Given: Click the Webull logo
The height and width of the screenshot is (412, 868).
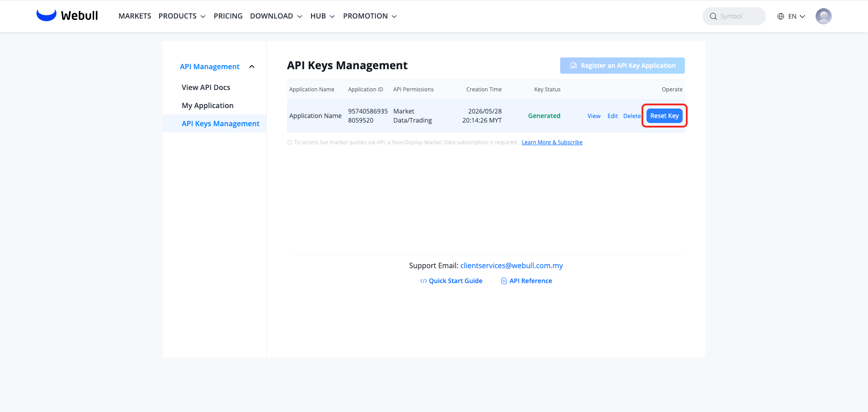Looking at the screenshot, I should pyautogui.click(x=67, y=16).
